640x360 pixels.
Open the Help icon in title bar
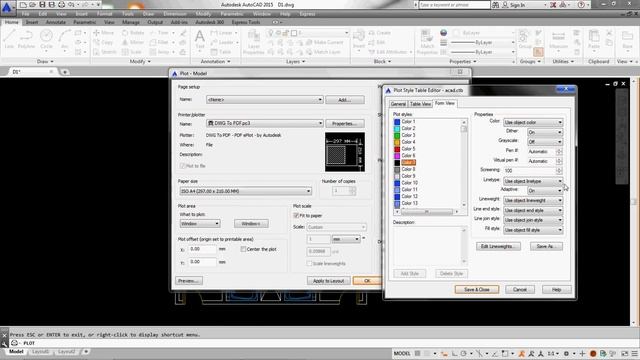(x=581, y=5)
